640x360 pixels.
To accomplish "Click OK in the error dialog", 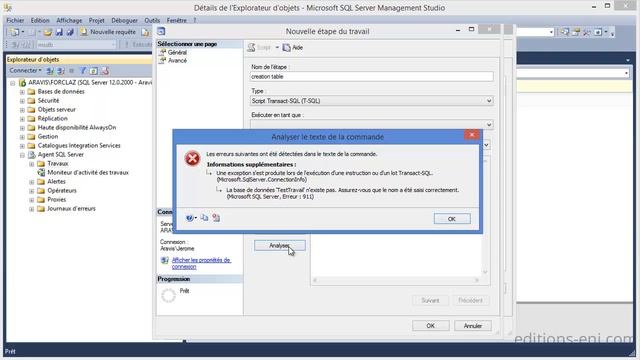I will coord(452,219).
